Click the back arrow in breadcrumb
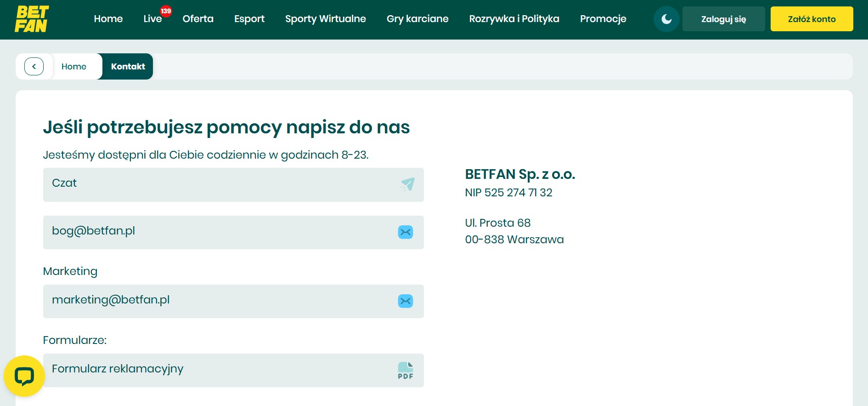868x406 pixels. [x=34, y=66]
